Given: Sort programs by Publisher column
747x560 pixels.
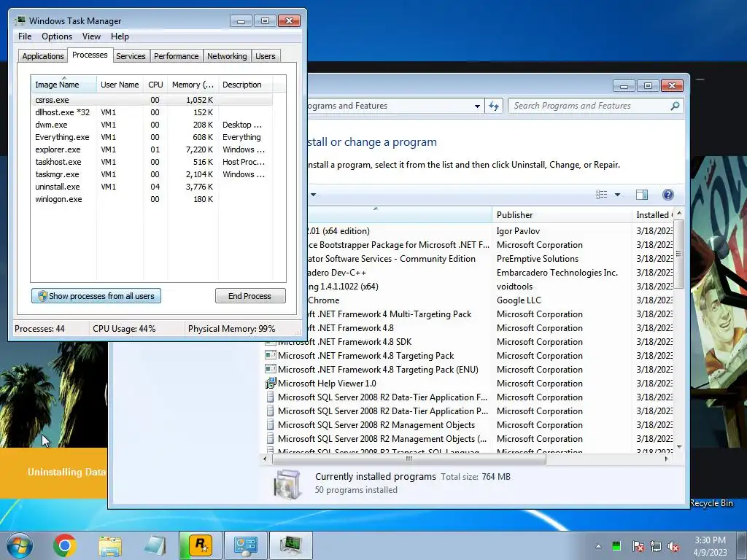Looking at the screenshot, I should (x=562, y=215).
